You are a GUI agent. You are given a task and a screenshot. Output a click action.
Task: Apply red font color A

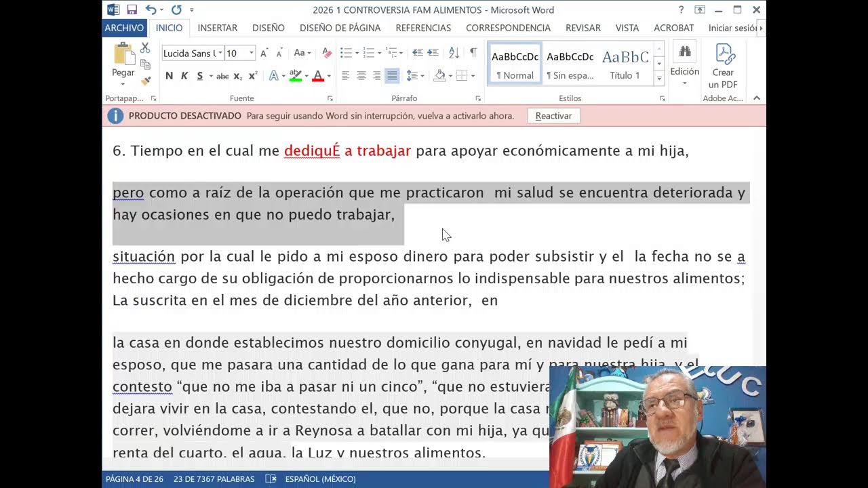click(x=317, y=76)
